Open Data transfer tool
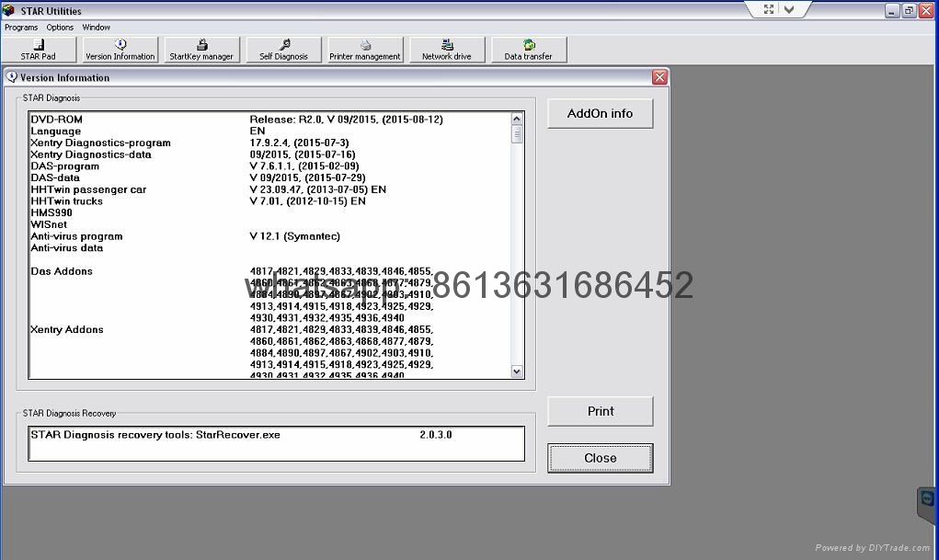Image resolution: width=939 pixels, height=560 pixels. 529,50
